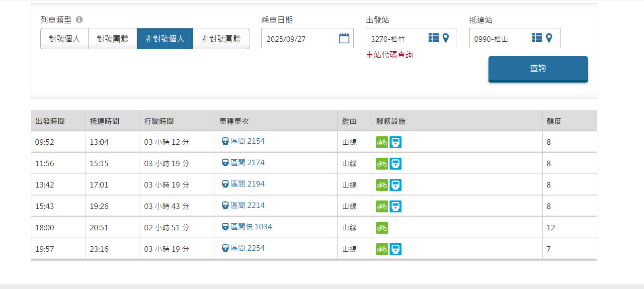The height and width of the screenshot is (289, 644).
Task: Select the 對號個人 train type
Action: tap(65, 39)
